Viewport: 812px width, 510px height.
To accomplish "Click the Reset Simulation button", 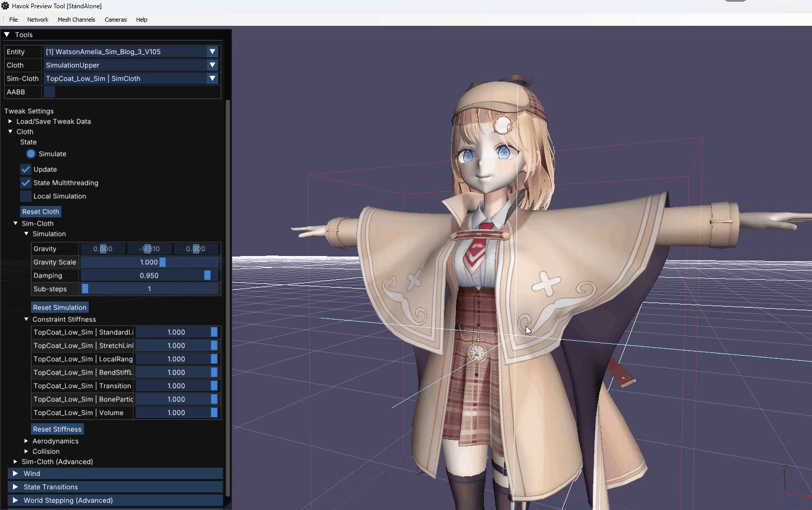I will 60,308.
